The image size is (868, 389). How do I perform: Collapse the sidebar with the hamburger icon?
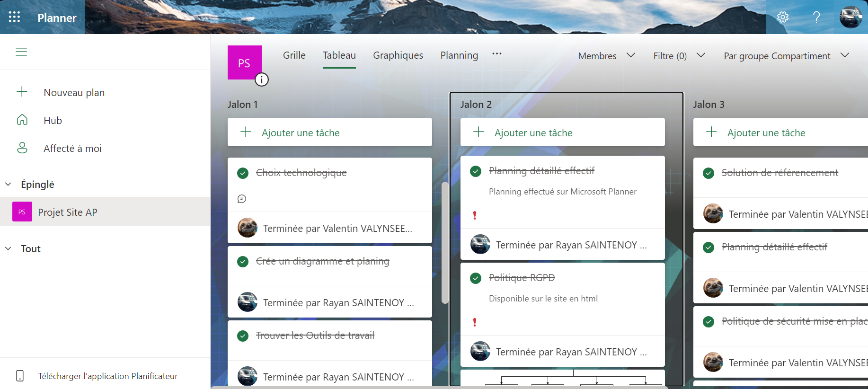coord(21,52)
